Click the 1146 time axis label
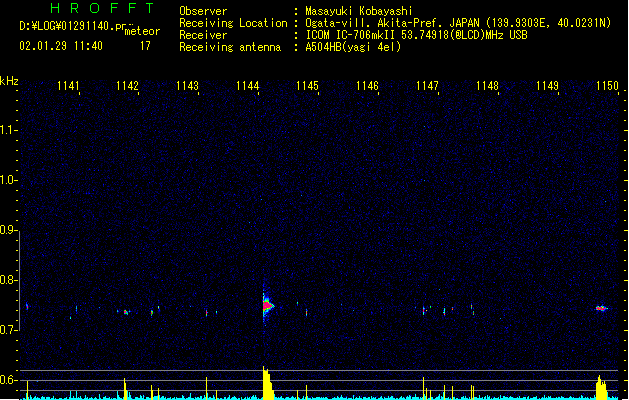 (367, 86)
